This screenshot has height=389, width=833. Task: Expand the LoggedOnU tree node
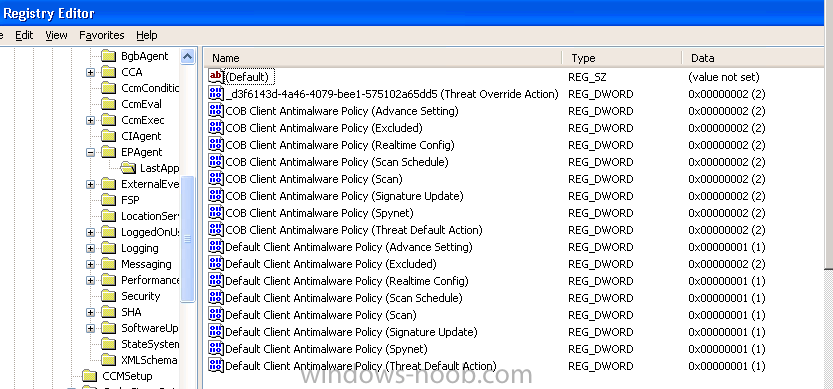[90, 232]
